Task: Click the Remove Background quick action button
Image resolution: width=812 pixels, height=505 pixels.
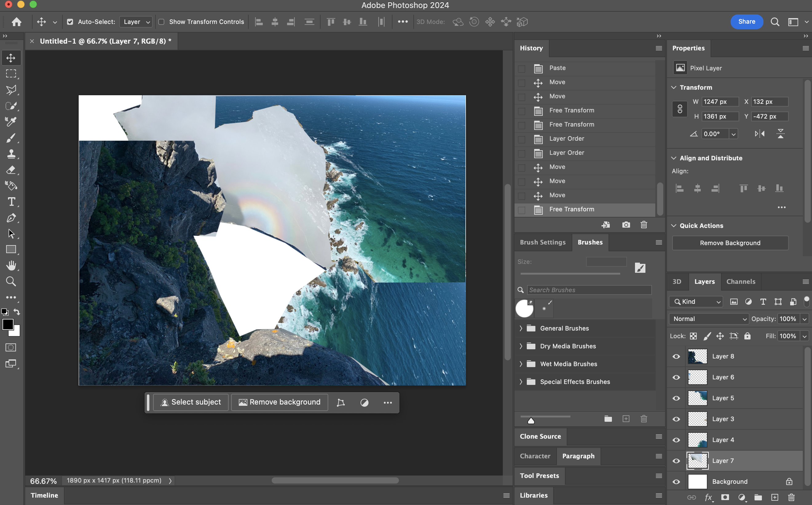Action: 730,243
